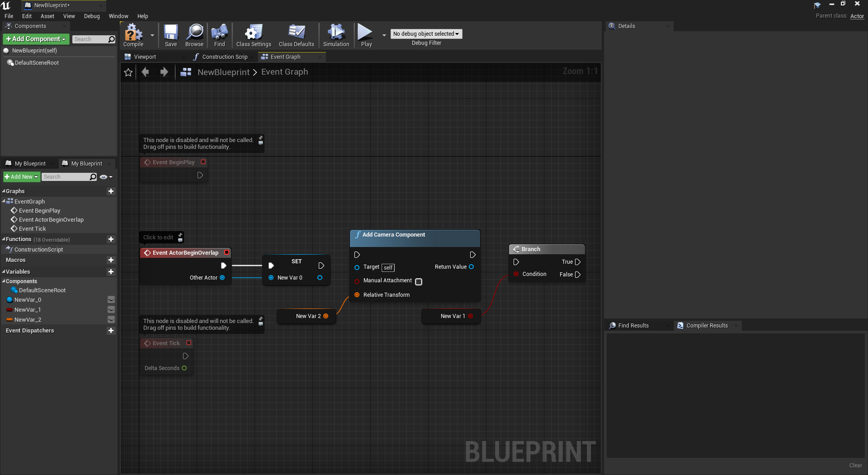Start Simulation from the toolbar
The height and width of the screenshot is (475, 868).
click(x=336, y=35)
